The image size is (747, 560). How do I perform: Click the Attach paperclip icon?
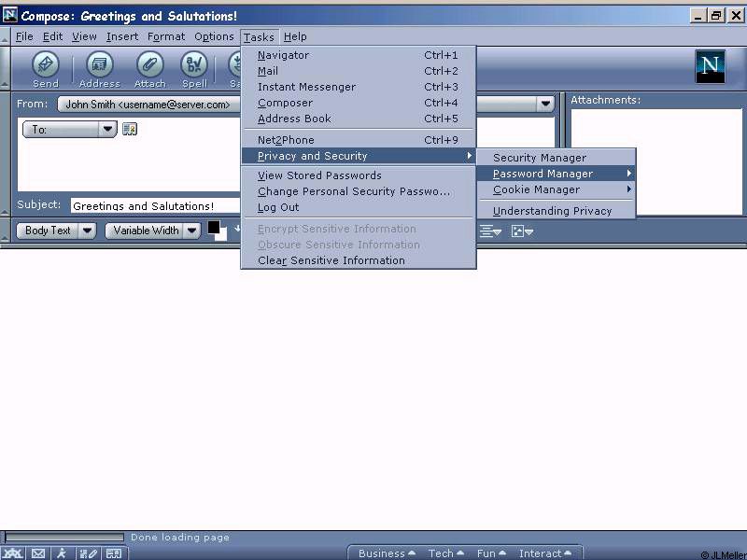pyautogui.click(x=149, y=69)
